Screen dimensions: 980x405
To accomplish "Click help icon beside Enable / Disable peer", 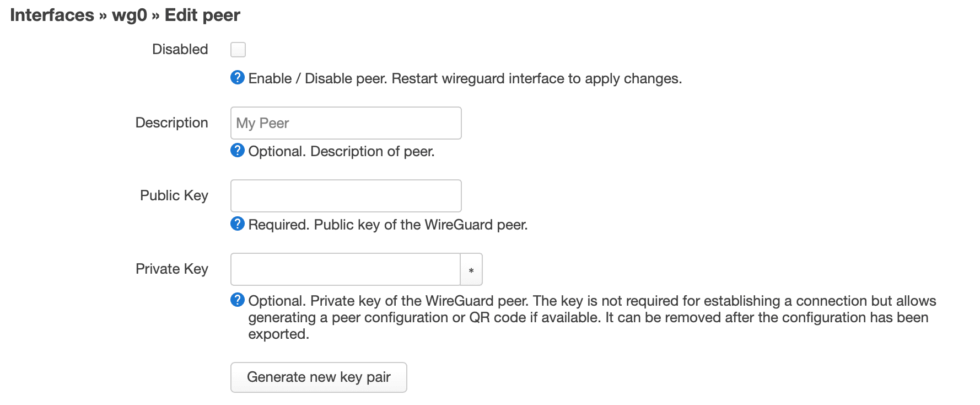I will click(238, 78).
